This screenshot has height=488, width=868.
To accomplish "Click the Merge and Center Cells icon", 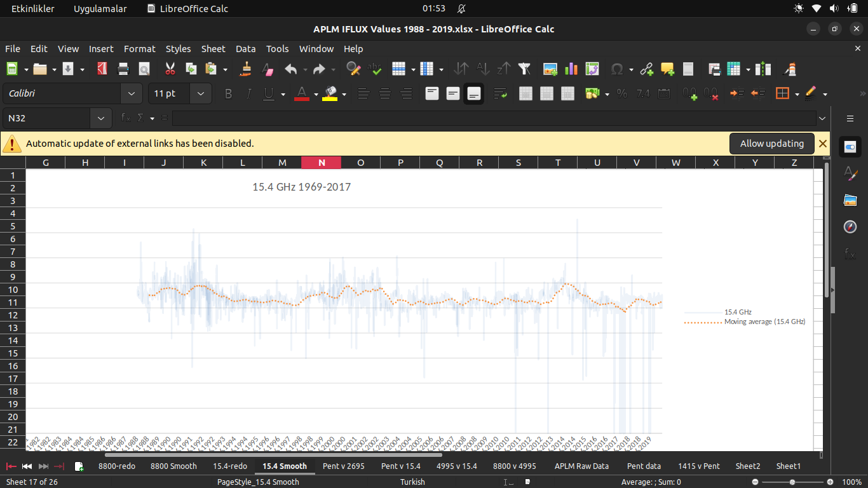I will point(526,93).
